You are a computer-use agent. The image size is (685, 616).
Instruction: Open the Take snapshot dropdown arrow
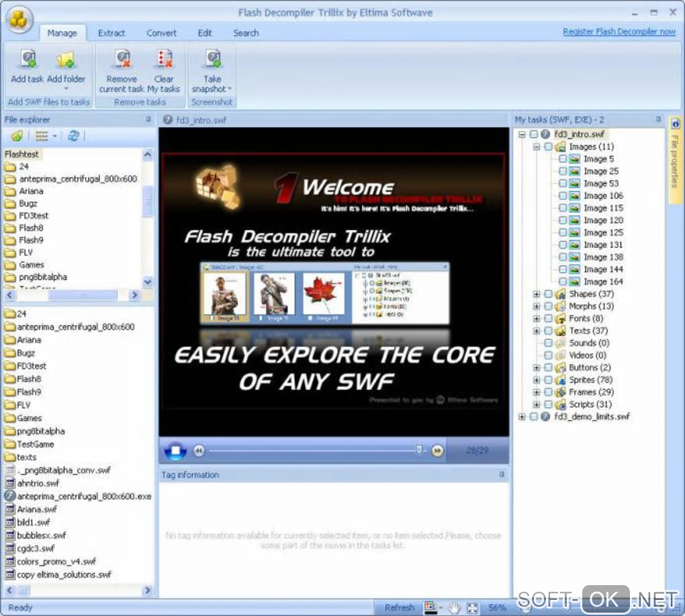click(230, 89)
